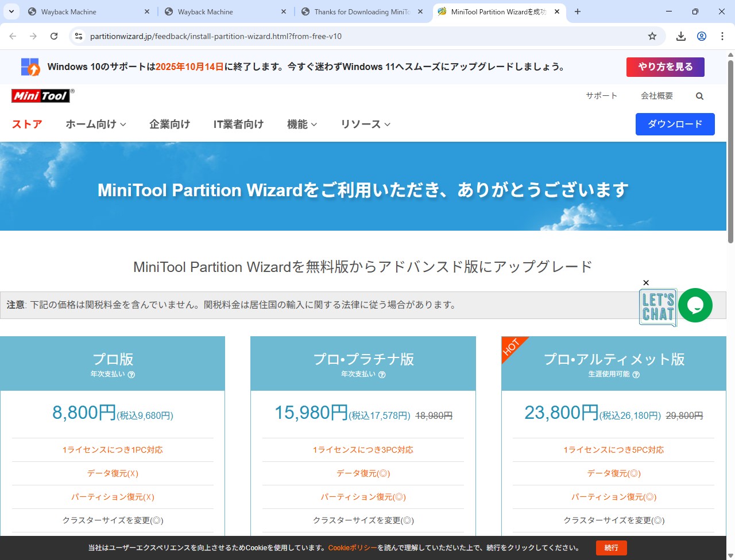Switch to Thanks for Downloading MiniTool tab
The height and width of the screenshot is (560, 735).
click(x=362, y=11)
